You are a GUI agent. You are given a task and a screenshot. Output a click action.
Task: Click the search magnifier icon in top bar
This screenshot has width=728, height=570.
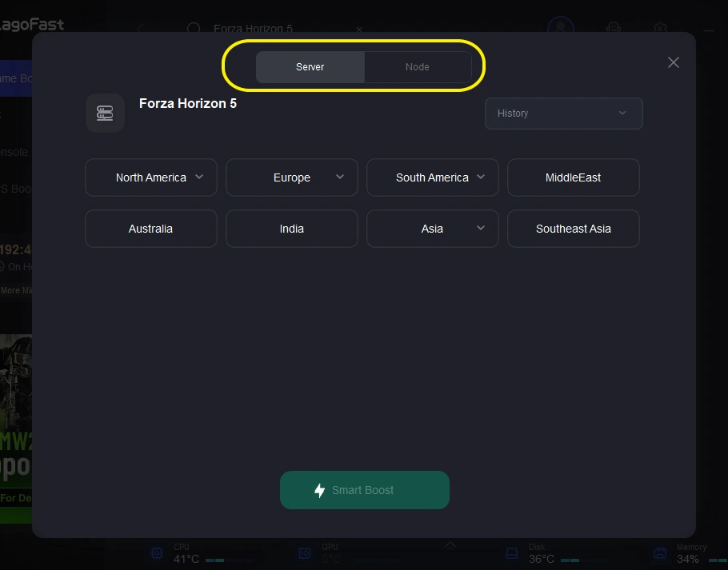click(x=194, y=29)
